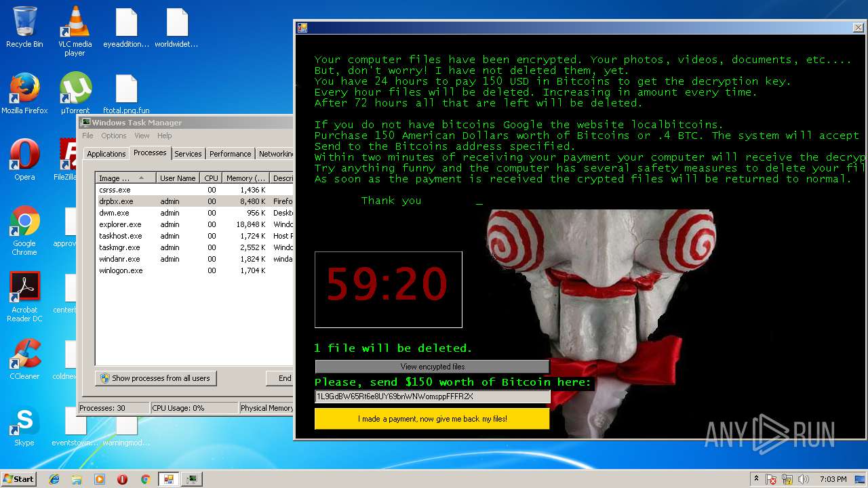Switch to Task Manager taskbar button

193,479
